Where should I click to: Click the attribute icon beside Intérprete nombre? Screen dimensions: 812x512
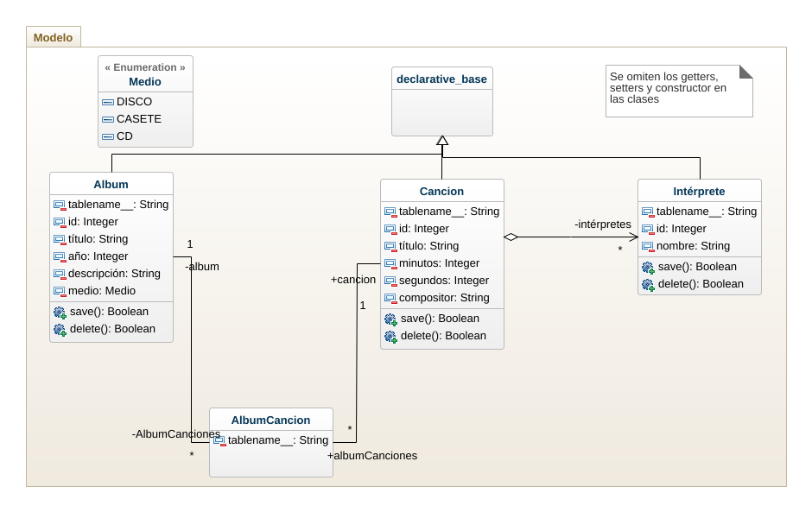[648, 247]
